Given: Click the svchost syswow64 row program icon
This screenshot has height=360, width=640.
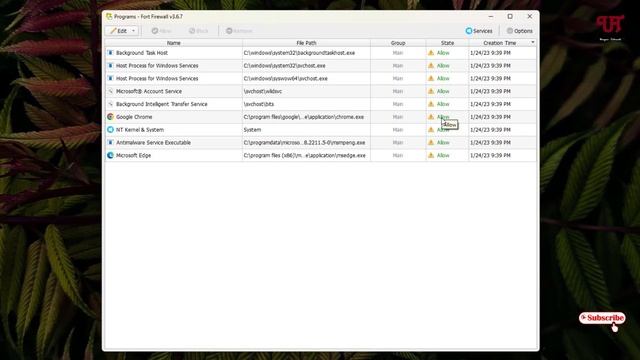Looking at the screenshot, I should point(110,78).
